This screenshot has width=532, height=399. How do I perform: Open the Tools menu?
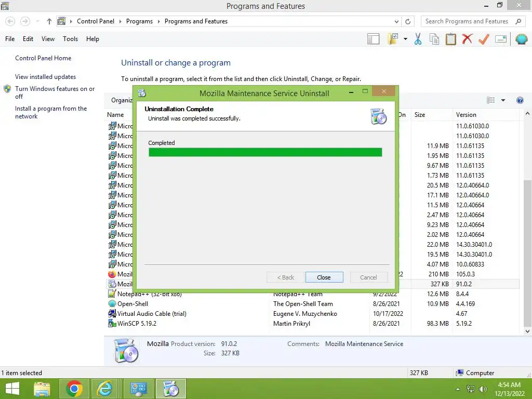(70, 39)
